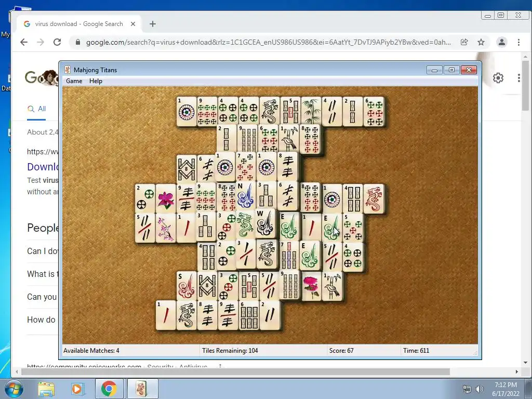Select the plum blossom branch tile
This screenshot has height=399, width=532.
coord(166,228)
